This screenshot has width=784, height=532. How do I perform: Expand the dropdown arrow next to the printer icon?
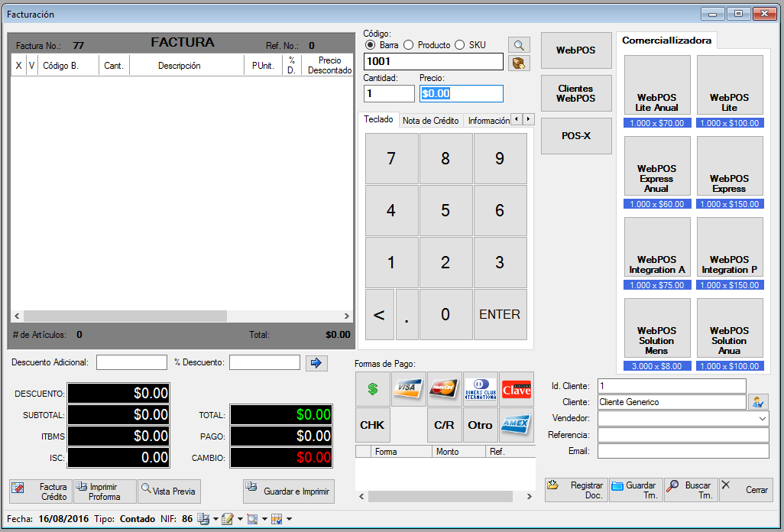tap(216, 518)
